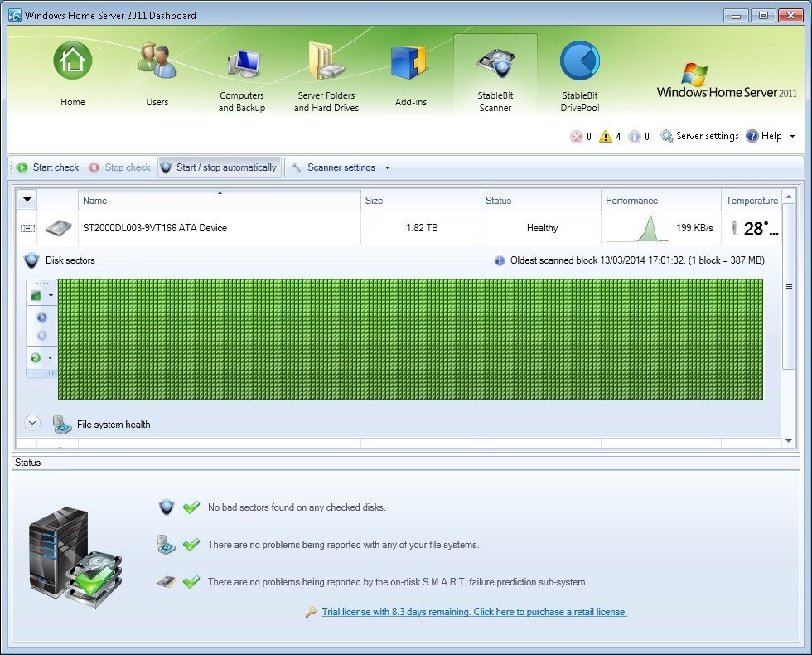Viewport: 812px width, 655px height.
Task: Toggle Start / stop automatically
Action: [220, 167]
